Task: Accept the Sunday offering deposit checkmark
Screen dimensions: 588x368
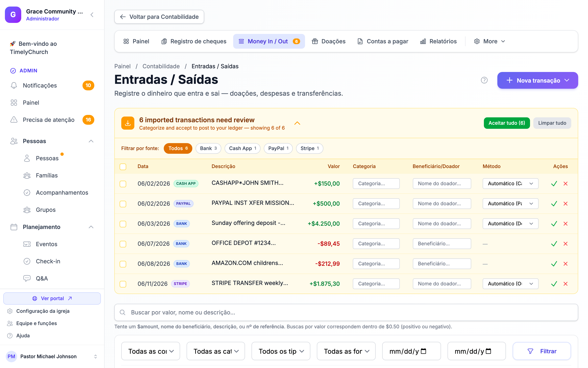Action: pos(554,223)
